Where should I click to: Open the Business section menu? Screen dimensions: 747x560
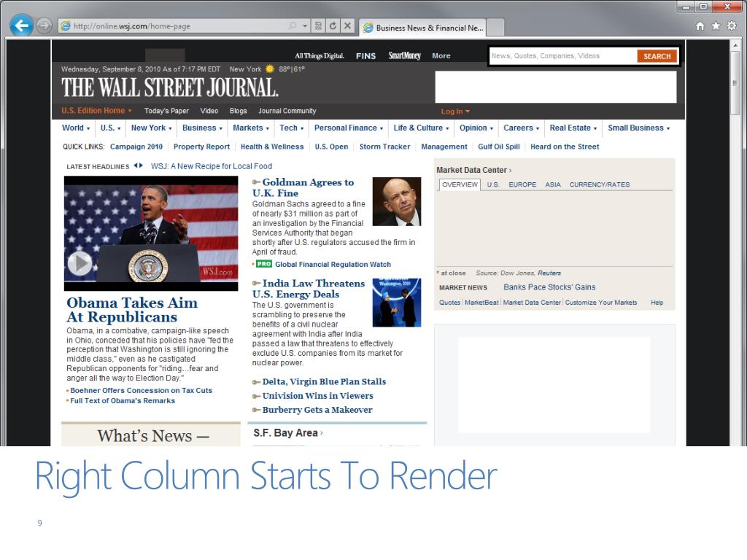point(203,128)
